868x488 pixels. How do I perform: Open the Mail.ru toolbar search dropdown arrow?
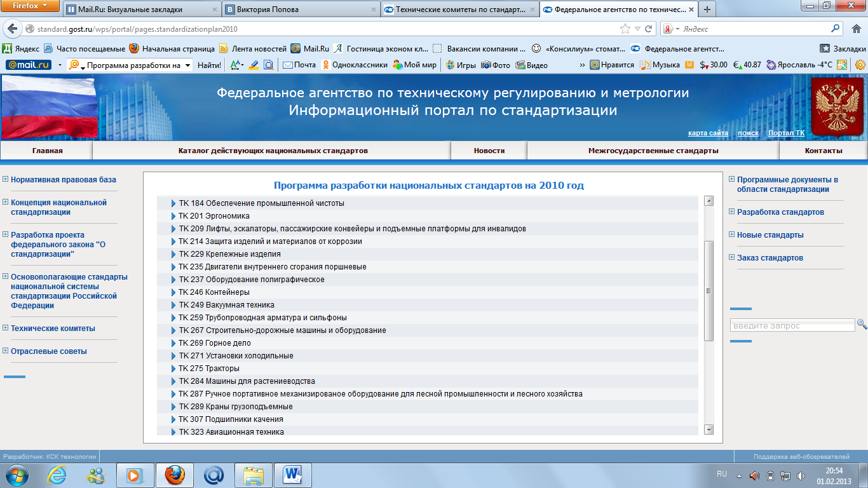[x=188, y=65]
